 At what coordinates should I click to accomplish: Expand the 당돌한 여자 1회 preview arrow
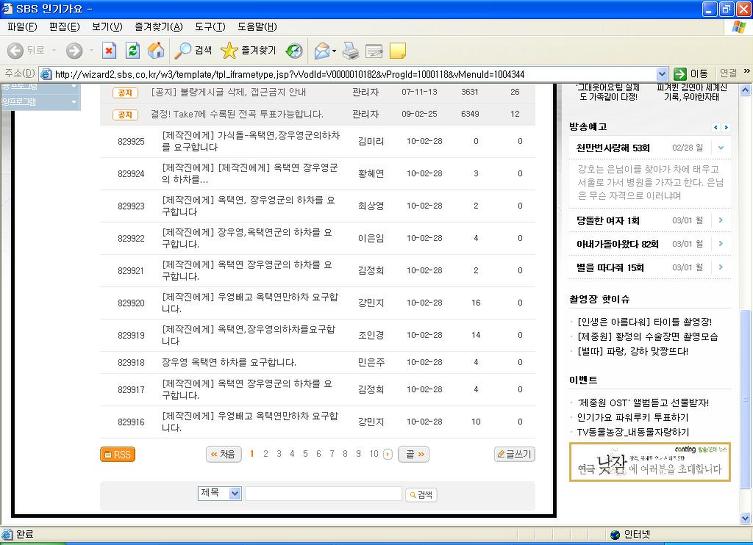point(720,220)
